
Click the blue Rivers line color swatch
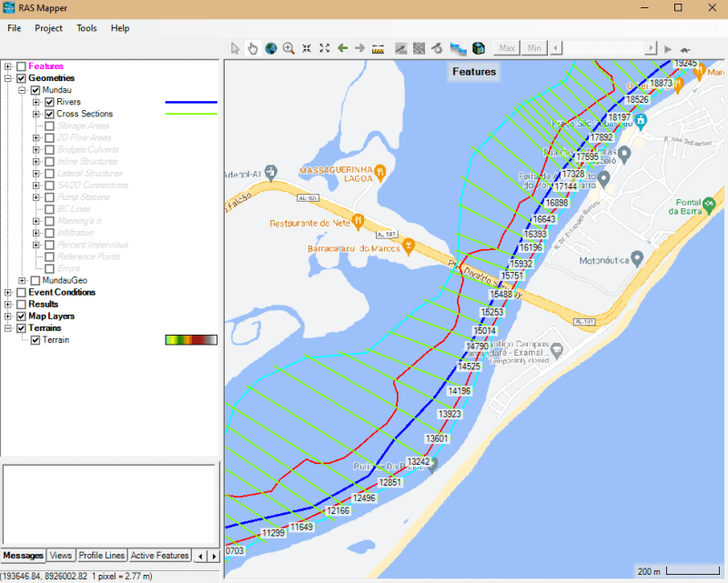click(x=191, y=102)
